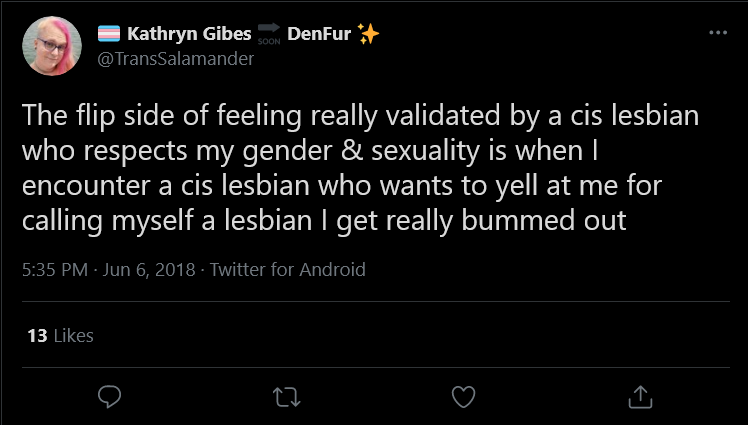Click the DenFur text in display name
748x425 pixels.
click(x=319, y=34)
